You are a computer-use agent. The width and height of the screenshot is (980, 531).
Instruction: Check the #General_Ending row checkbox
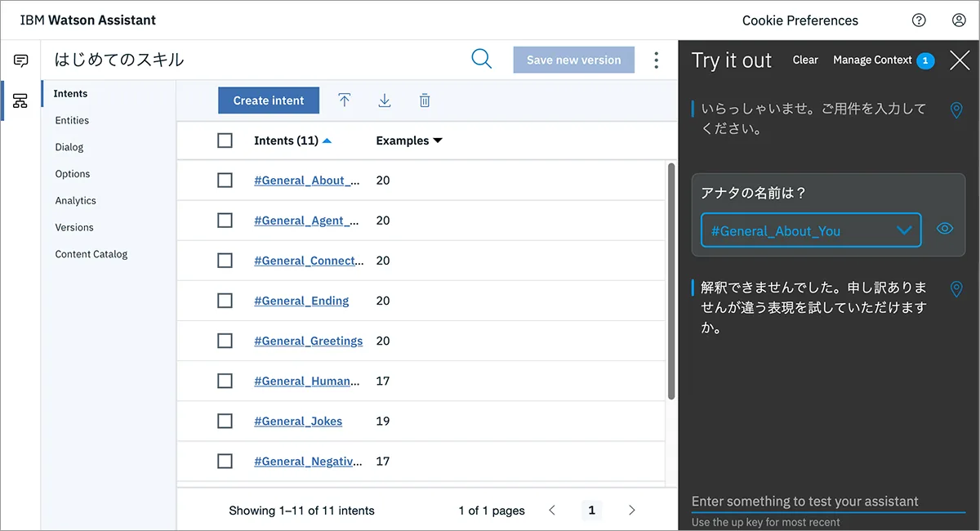(225, 301)
